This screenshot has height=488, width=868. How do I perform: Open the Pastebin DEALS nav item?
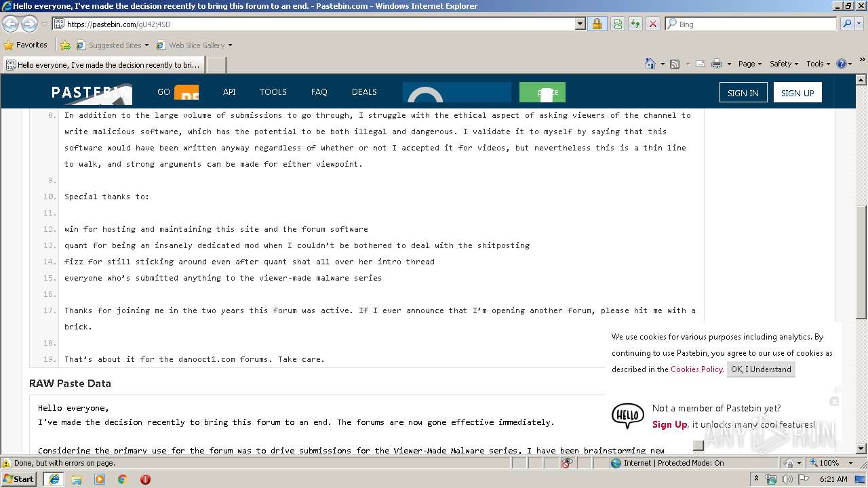364,92
